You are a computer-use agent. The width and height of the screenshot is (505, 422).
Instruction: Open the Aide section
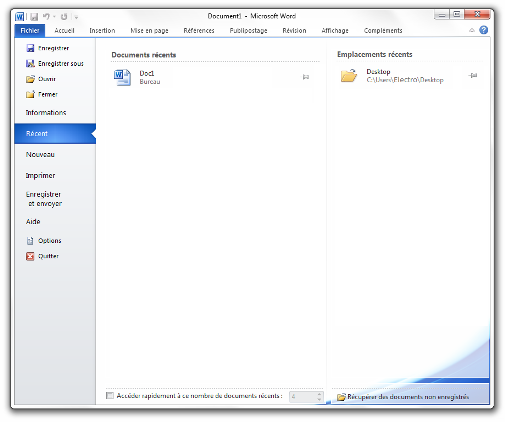click(x=33, y=222)
